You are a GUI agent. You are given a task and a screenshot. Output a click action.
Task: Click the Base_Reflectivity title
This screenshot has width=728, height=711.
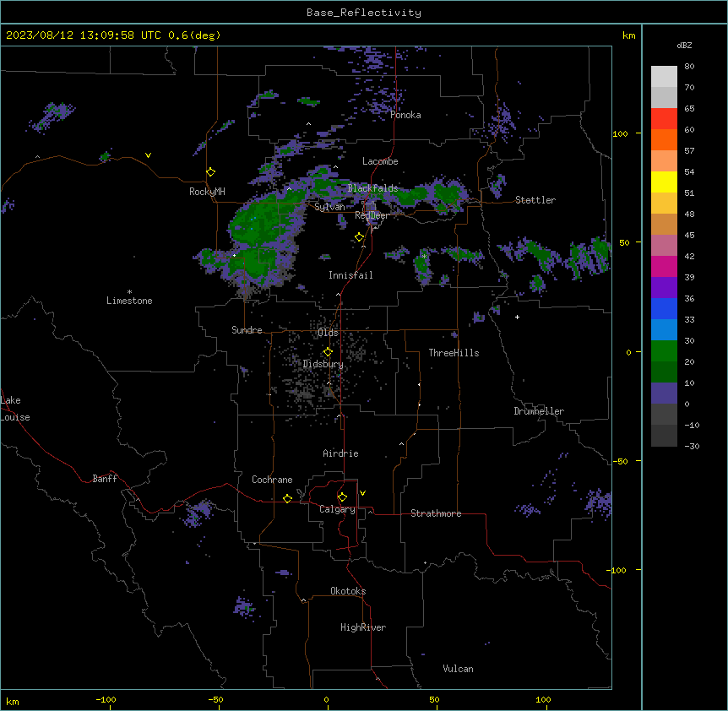[x=364, y=13]
